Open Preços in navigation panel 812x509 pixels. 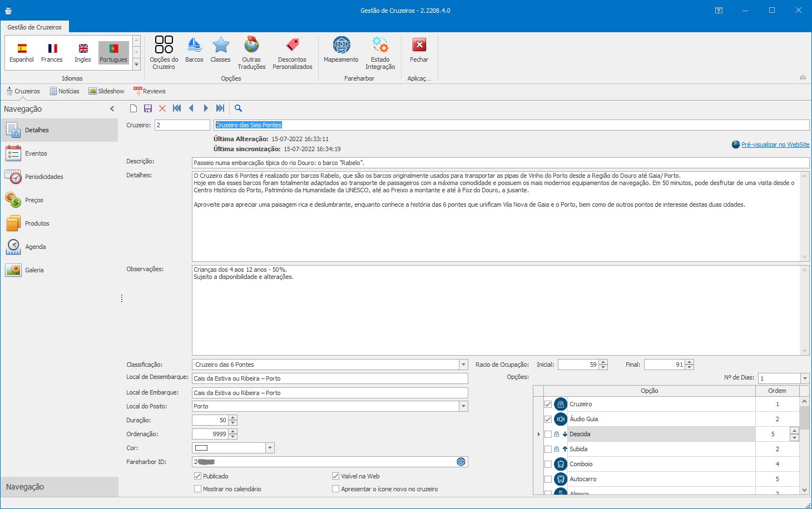pos(33,200)
